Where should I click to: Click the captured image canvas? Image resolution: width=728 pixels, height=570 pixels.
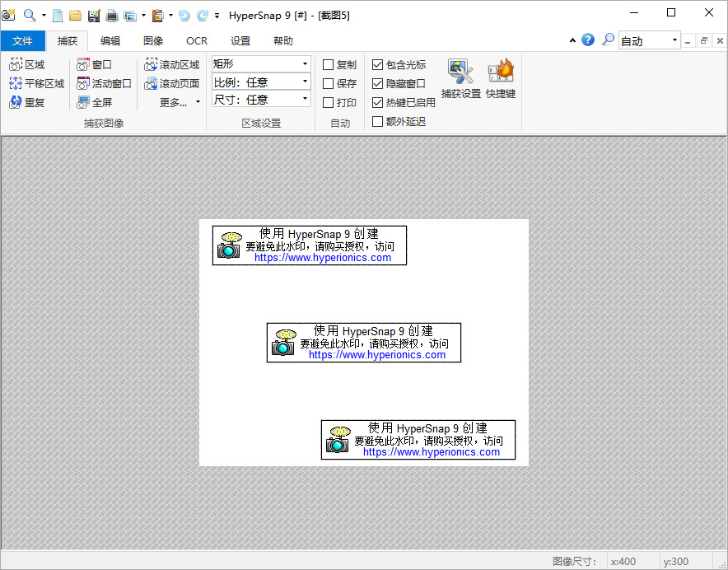point(364,343)
